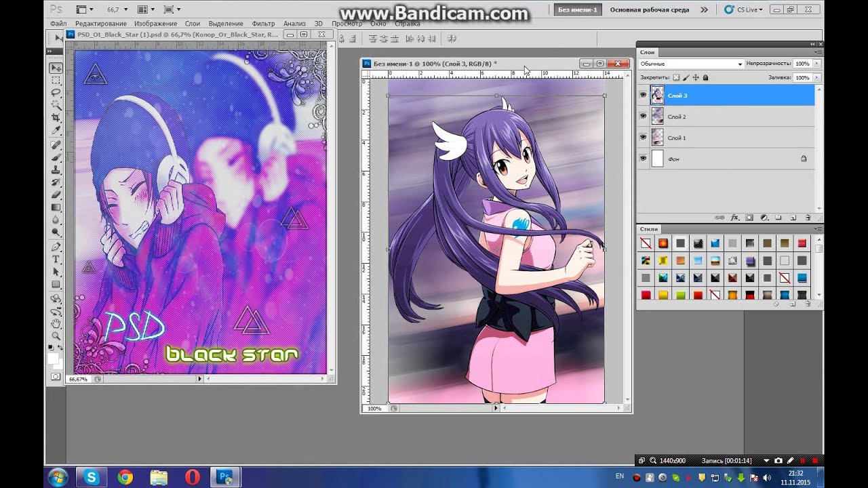Image resolution: width=868 pixels, height=488 pixels.
Task: Toggle lock image pixels brush icon
Action: 686,78
